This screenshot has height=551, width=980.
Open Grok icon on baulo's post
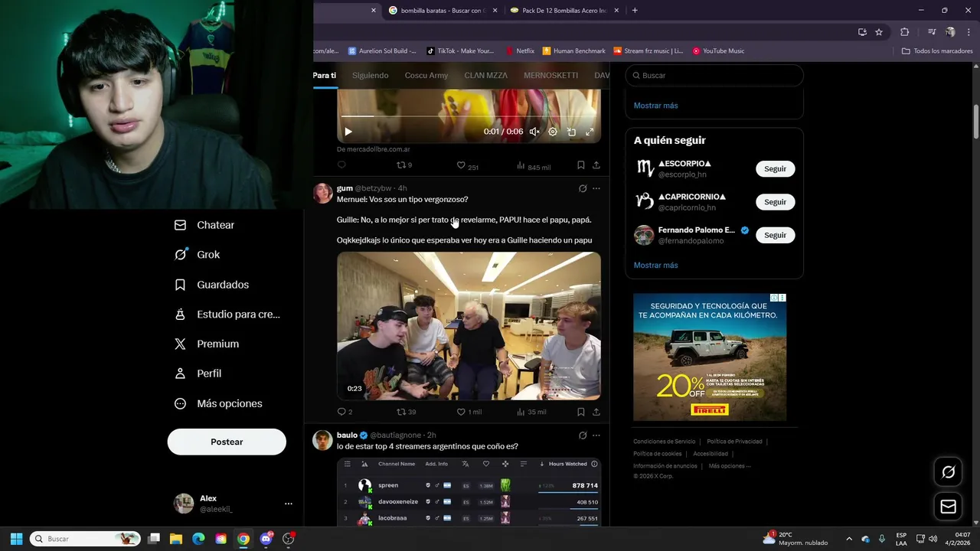click(583, 435)
